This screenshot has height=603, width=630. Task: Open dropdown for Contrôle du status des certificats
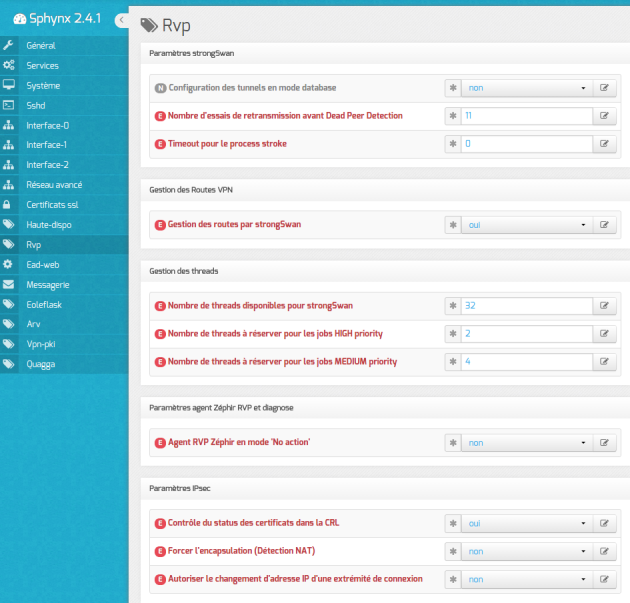[527, 523]
